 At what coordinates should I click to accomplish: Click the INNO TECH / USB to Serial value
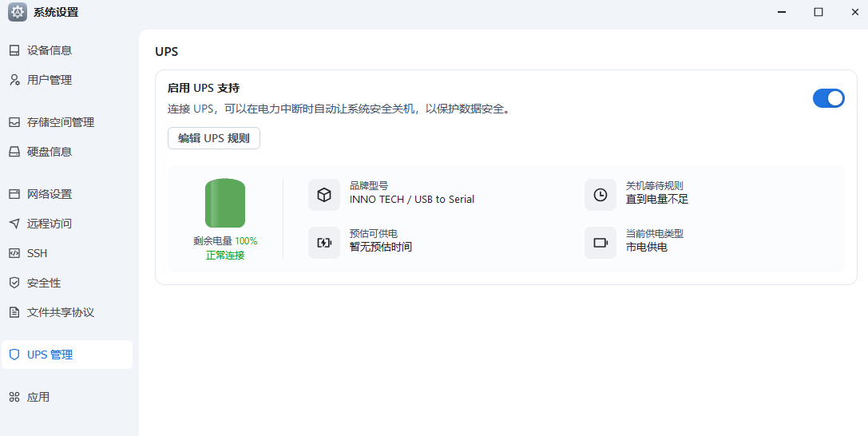coord(412,200)
